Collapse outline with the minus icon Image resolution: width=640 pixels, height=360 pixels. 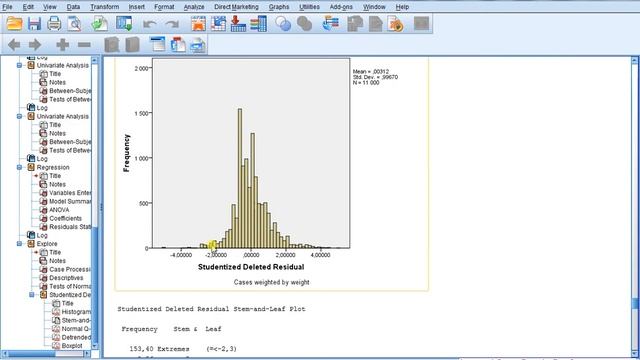coord(84,44)
